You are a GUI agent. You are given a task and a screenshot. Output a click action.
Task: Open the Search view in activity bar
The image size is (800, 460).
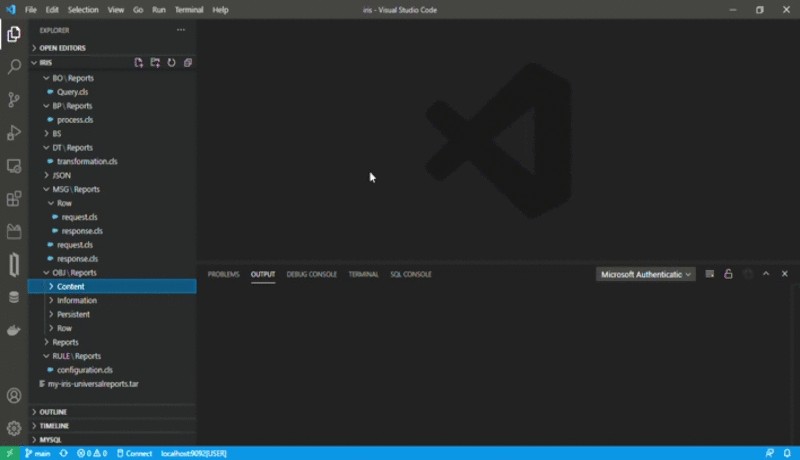point(14,67)
